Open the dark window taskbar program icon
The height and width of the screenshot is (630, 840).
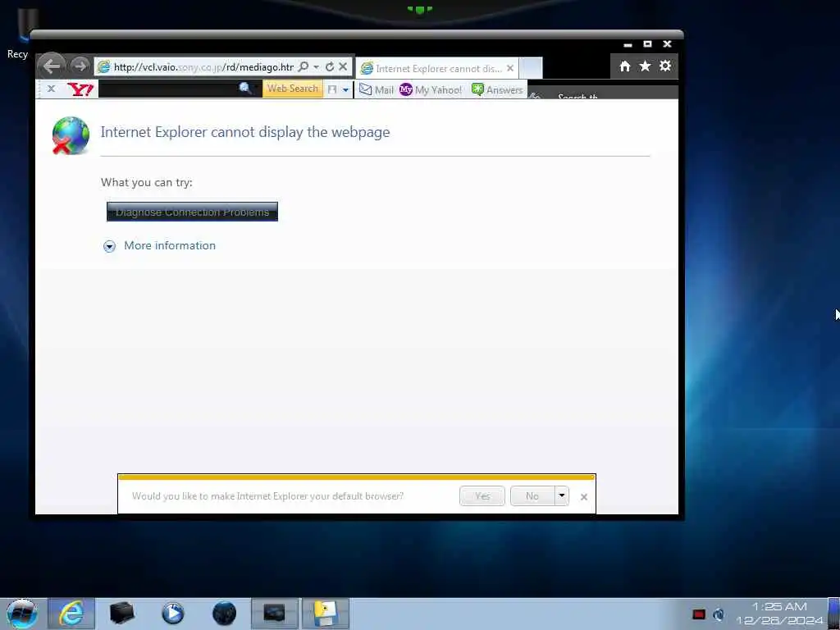[x=274, y=614]
